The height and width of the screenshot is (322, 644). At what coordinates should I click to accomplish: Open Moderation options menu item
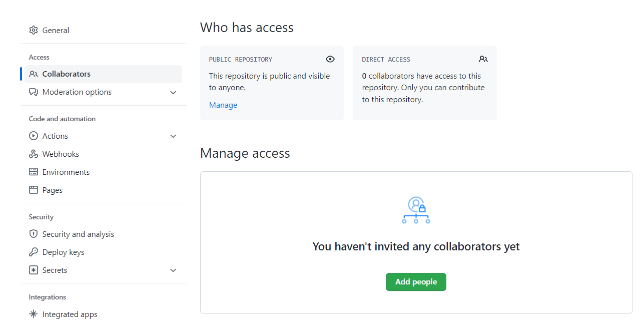click(x=103, y=92)
